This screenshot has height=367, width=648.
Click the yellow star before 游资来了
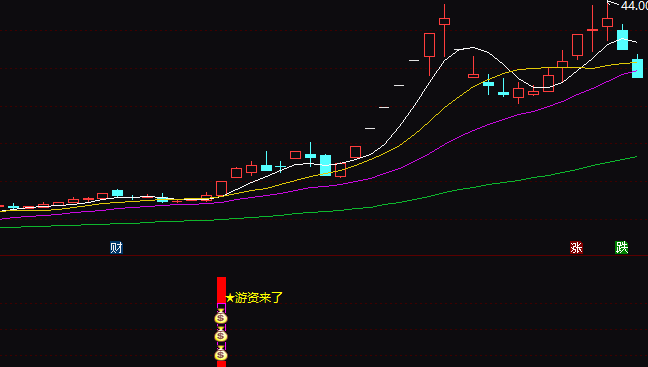(x=230, y=298)
